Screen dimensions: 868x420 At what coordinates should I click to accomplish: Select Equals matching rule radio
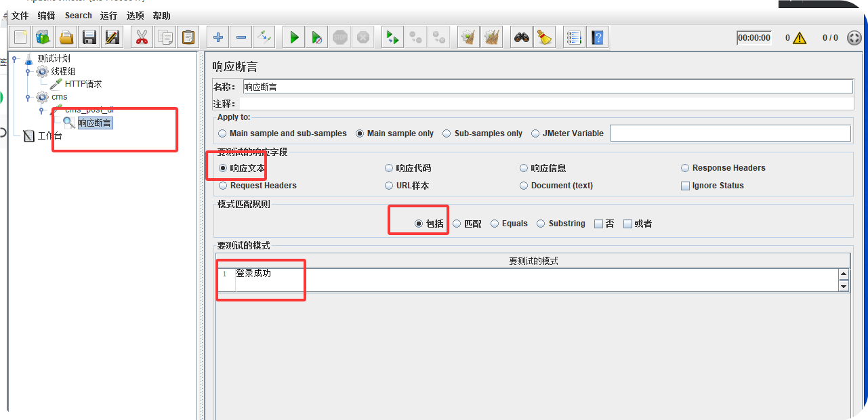coord(495,224)
